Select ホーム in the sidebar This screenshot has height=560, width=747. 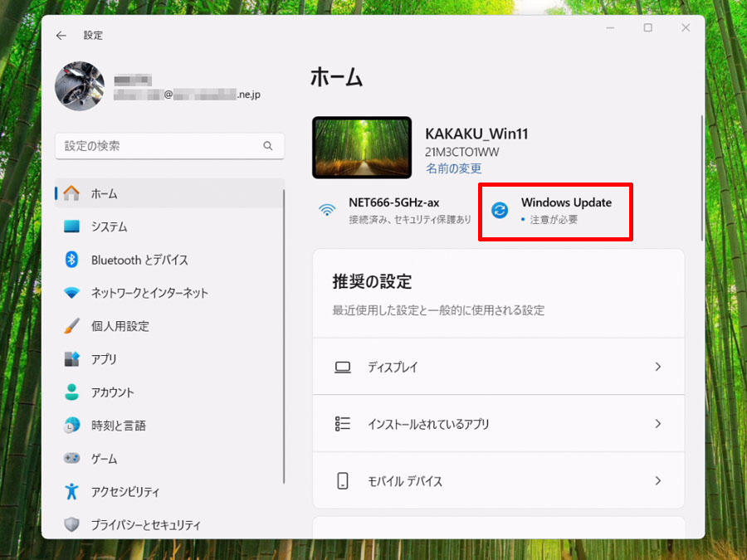pyautogui.click(x=169, y=193)
